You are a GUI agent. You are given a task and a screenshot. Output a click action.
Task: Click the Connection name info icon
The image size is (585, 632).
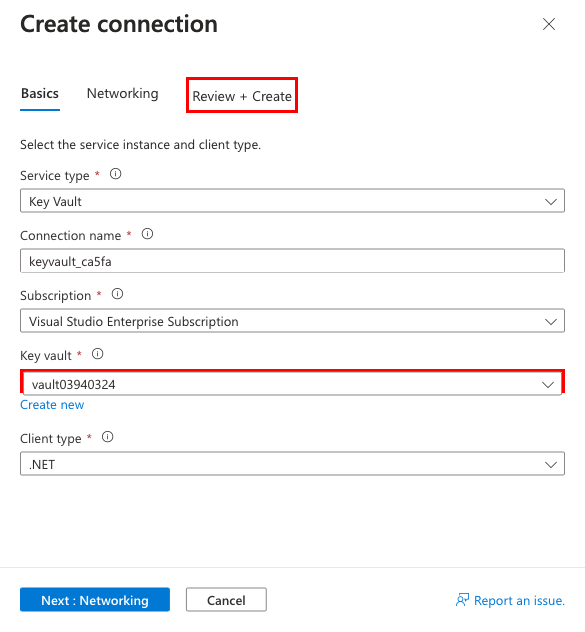pos(147,234)
